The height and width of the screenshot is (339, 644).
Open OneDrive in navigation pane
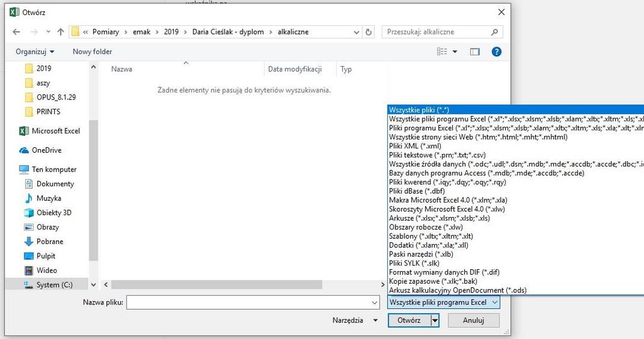point(41,150)
